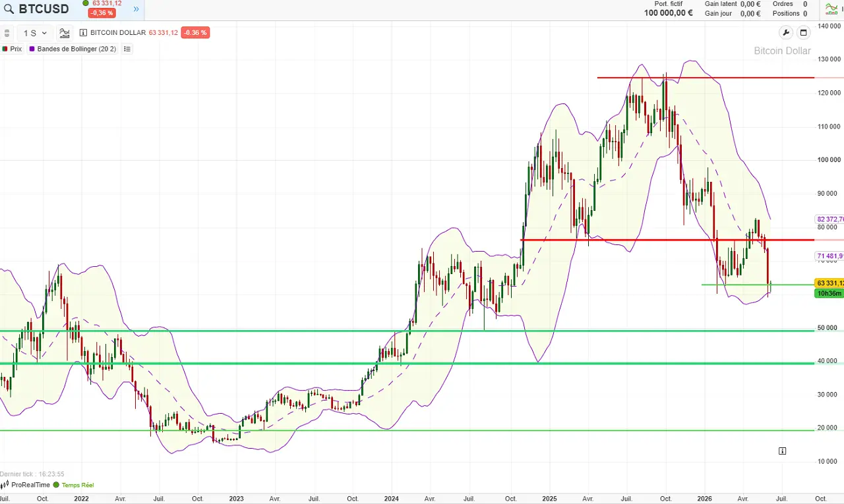
Task: Click the -0.36 % badge beside BITCOIN DOLLAR
Action: click(195, 32)
